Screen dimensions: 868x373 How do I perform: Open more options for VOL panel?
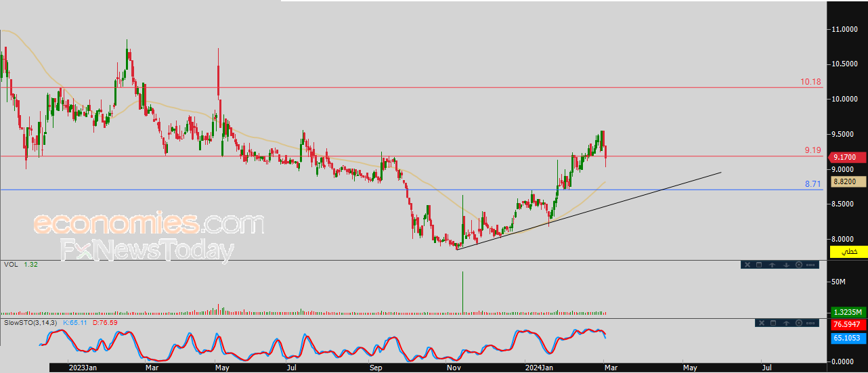point(811,265)
